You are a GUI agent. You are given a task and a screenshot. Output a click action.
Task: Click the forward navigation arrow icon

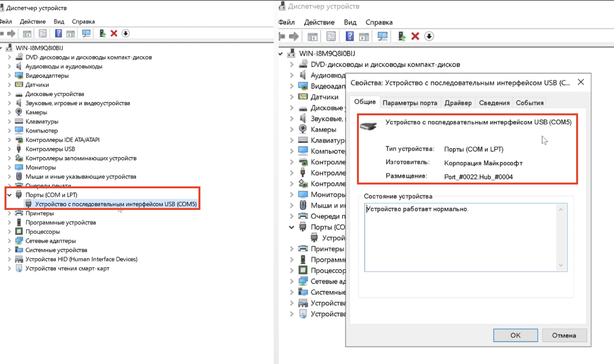[x=11, y=34]
